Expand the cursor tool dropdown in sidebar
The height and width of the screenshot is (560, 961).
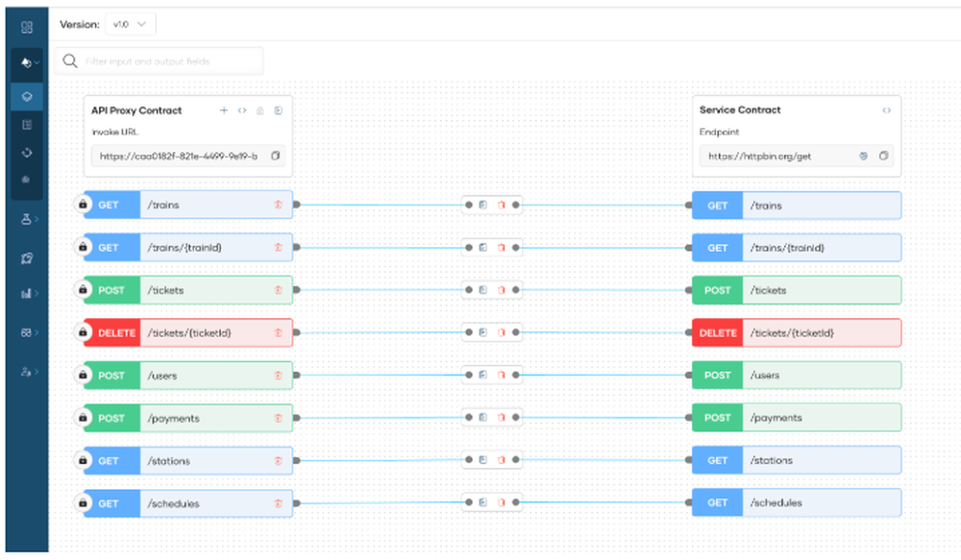pyautogui.click(x=27, y=62)
